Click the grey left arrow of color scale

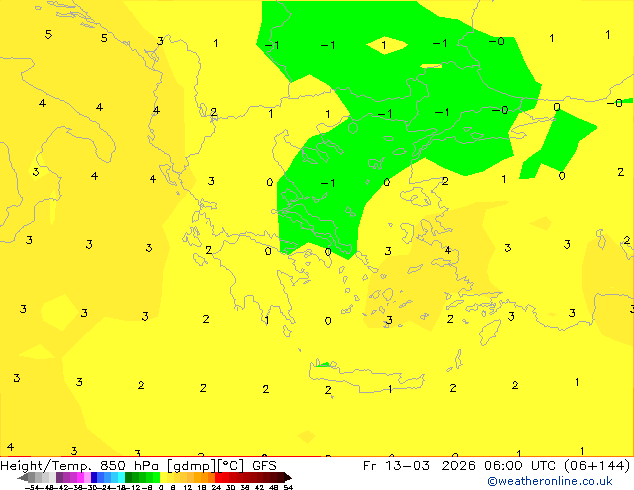click(23, 477)
